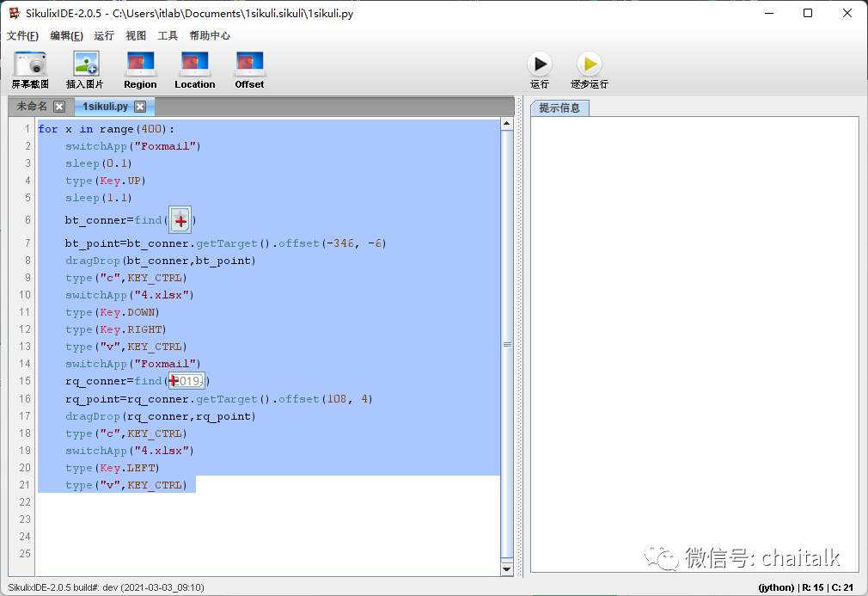Image resolution: width=868 pixels, height=596 pixels.
Task: Click the R: 15 | C: 21 status position
Action: tap(828, 587)
